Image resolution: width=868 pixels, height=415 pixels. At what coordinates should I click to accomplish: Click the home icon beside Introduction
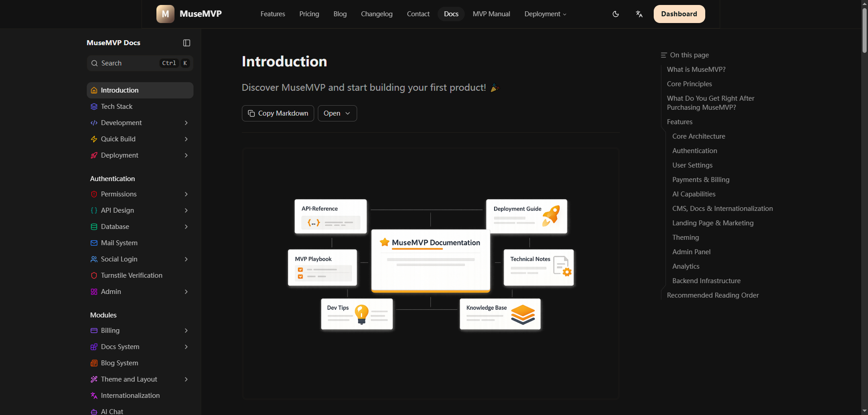click(x=94, y=90)
